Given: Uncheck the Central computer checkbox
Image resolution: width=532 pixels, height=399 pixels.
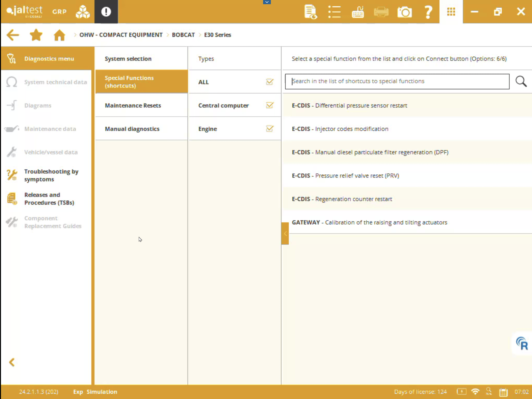Looking at the screenshot, I should 270,105.
